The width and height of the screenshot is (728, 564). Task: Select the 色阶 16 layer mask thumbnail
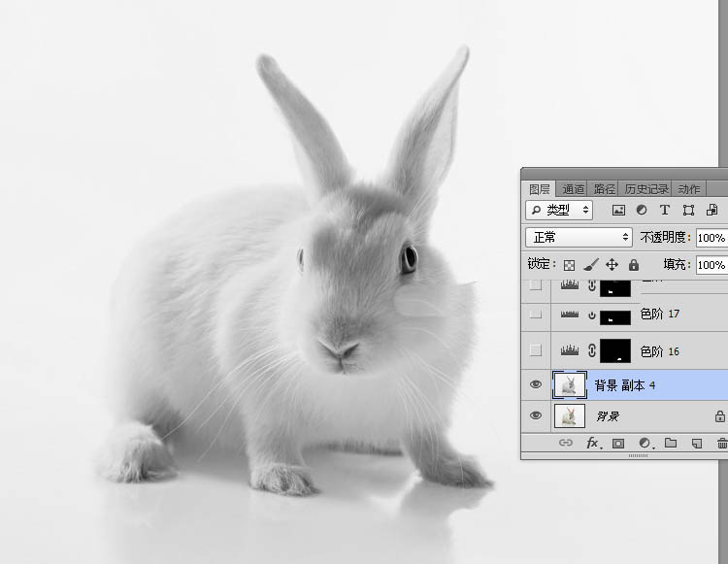point(615,350)
